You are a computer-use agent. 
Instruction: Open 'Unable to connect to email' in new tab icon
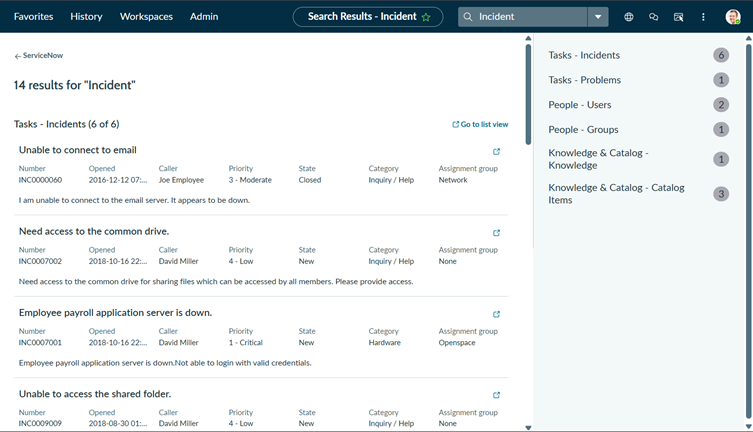point(497,152)
